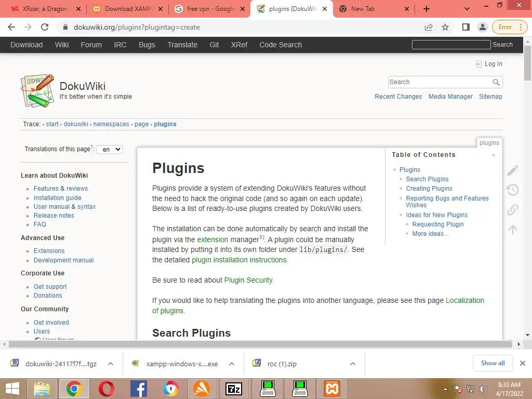Open the Development manual sidebar link

[63, 260]
